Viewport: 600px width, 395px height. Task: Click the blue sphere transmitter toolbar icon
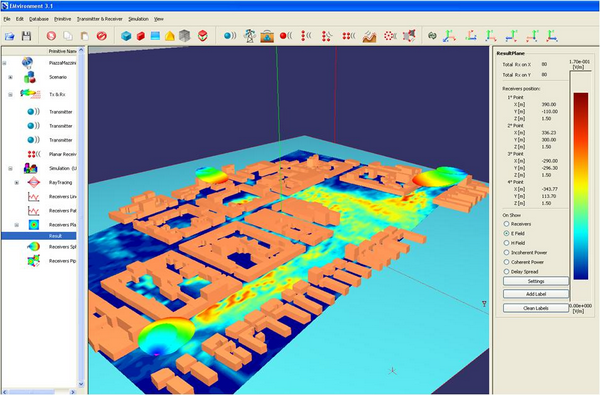pyautogui.click(x=230, y=36)
